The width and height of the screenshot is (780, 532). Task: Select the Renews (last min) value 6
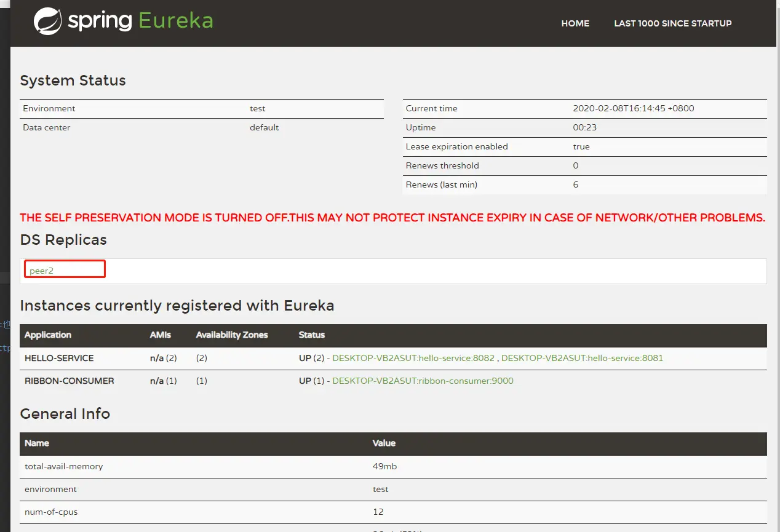(x=576, y=185)
